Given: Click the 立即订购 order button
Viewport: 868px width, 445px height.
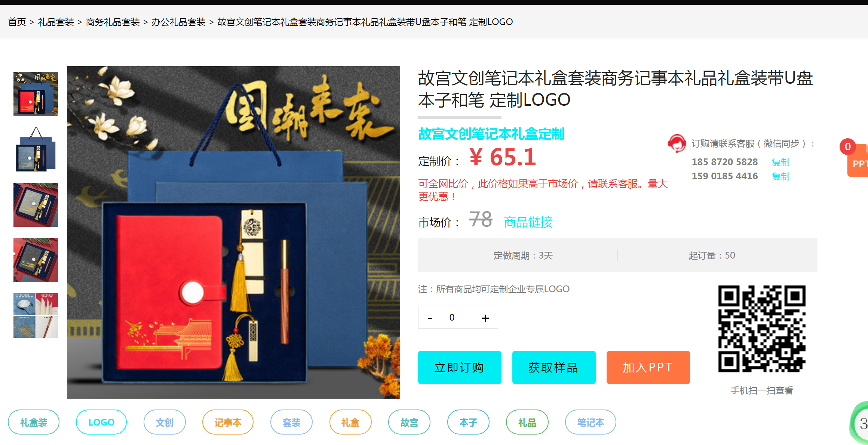Looking at the screenshot, I should point(460,367).
